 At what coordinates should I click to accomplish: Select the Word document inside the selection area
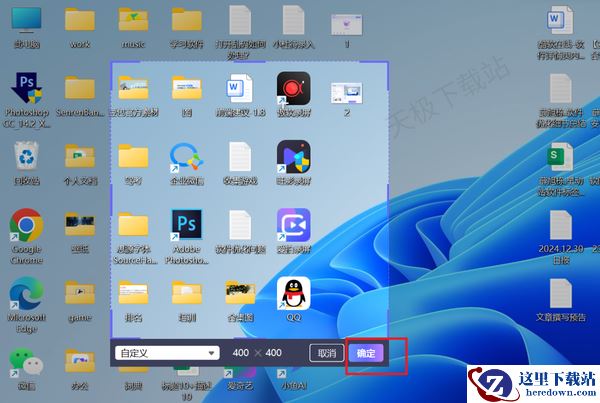[x=240, y=88]
